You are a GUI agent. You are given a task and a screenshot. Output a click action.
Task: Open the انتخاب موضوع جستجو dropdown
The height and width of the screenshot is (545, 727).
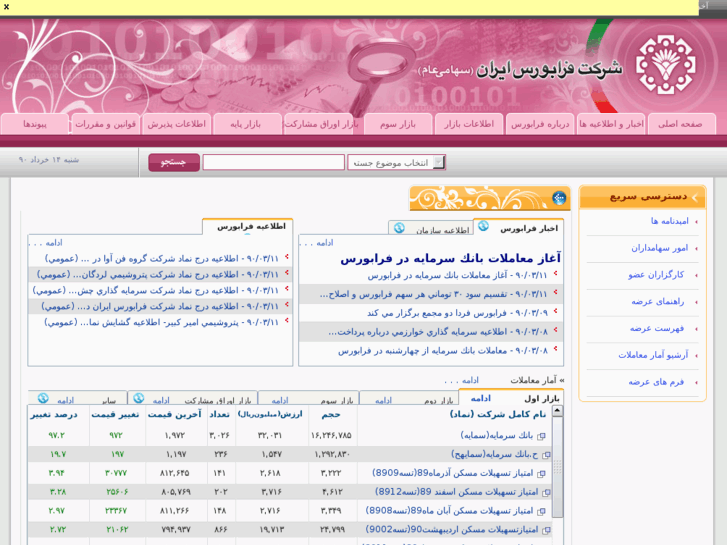click(x=396, y=162)
